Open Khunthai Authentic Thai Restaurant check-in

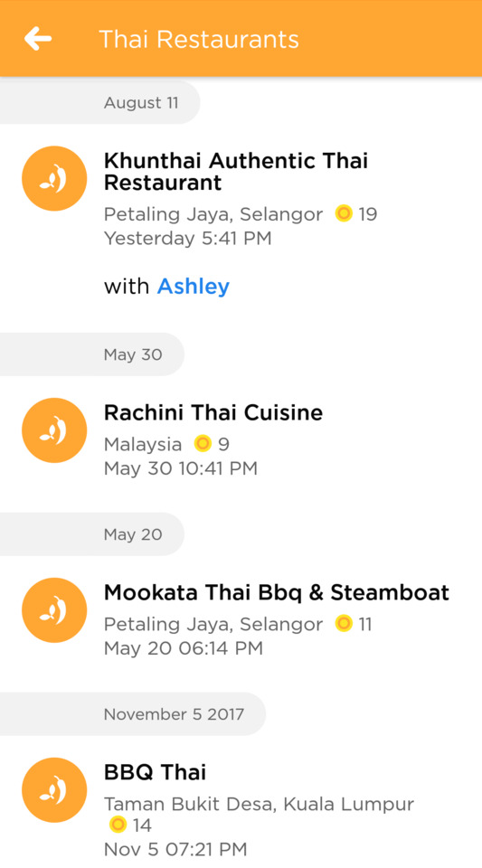click(x=236, y=172)
